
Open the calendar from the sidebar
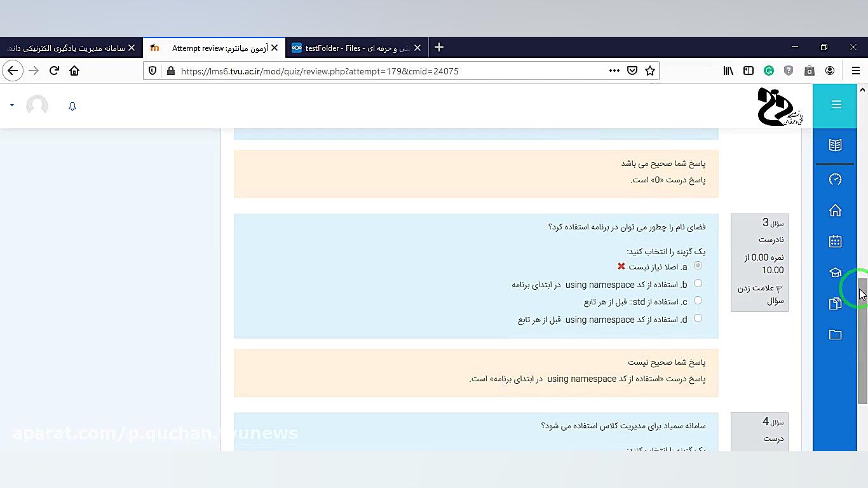pyautogui.click(x=836, y=241)
